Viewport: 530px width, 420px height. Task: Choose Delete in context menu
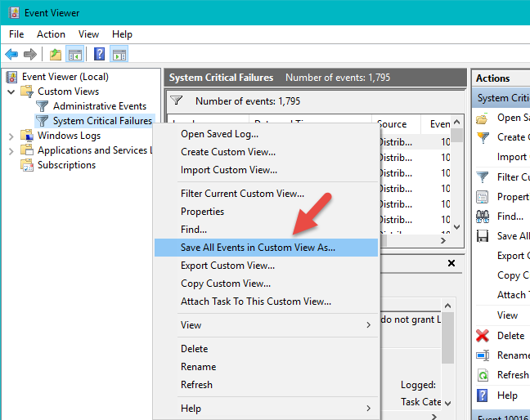267,349
